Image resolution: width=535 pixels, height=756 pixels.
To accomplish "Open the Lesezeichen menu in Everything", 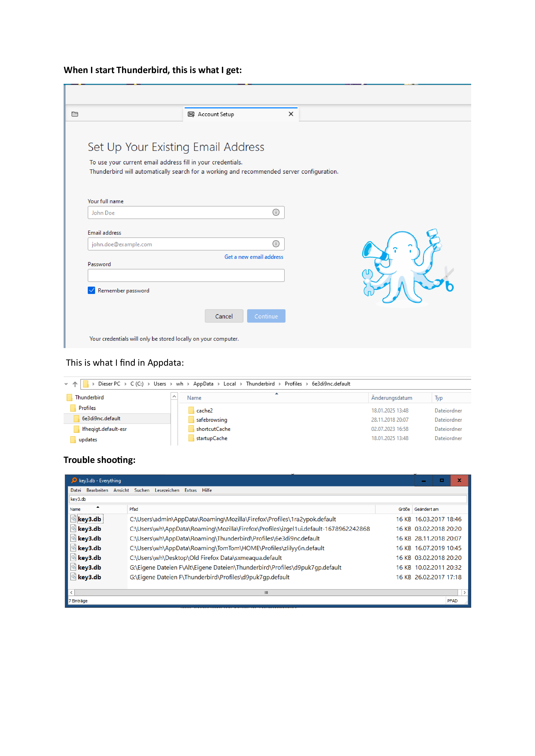I will pyautogui.click(x=167, y=490).
